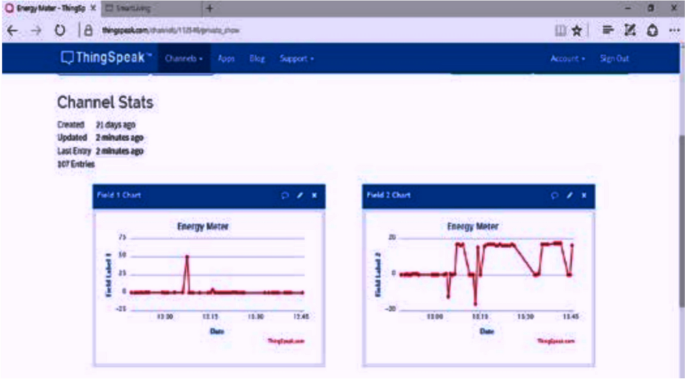
Task: Click the browser back arrow
Action: click(x=12, y=31)
